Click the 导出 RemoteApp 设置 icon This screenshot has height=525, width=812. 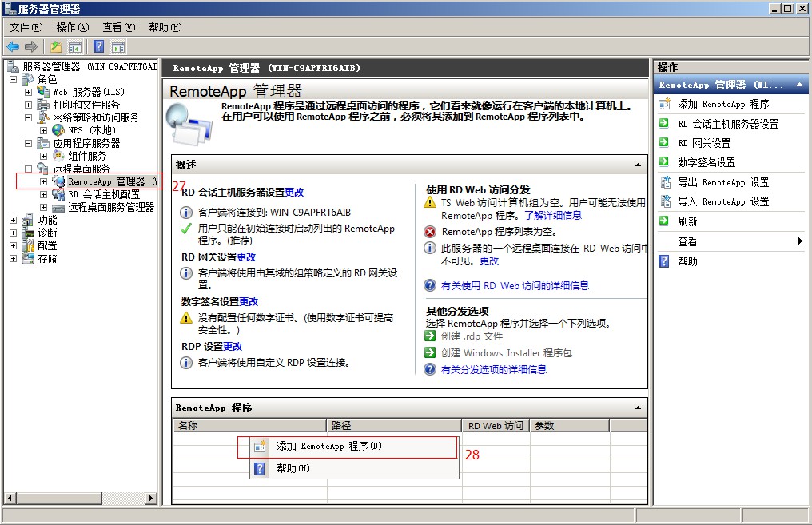665,181
